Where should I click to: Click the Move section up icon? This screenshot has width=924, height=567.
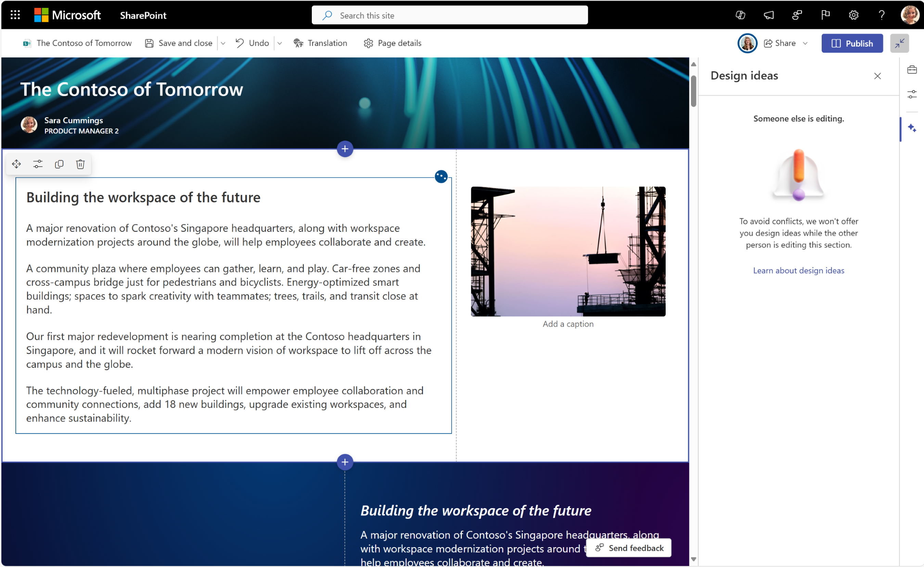pyautogui.click(x=16, y=164)
